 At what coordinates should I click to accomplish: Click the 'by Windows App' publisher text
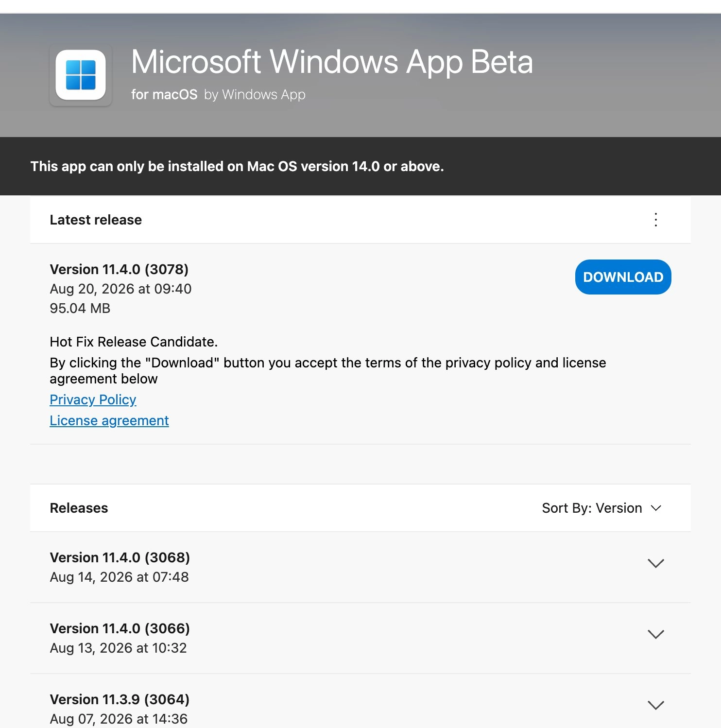coord(255,94)
